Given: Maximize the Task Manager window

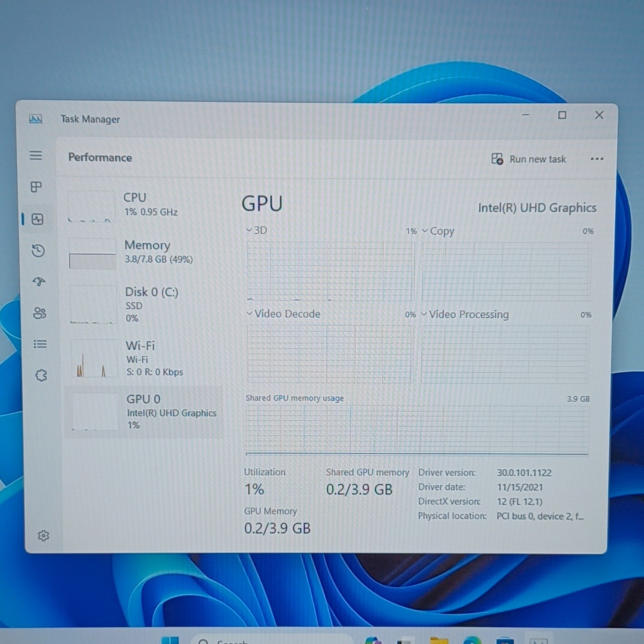Looking at the screenshot, I should [x=562, y=115].
